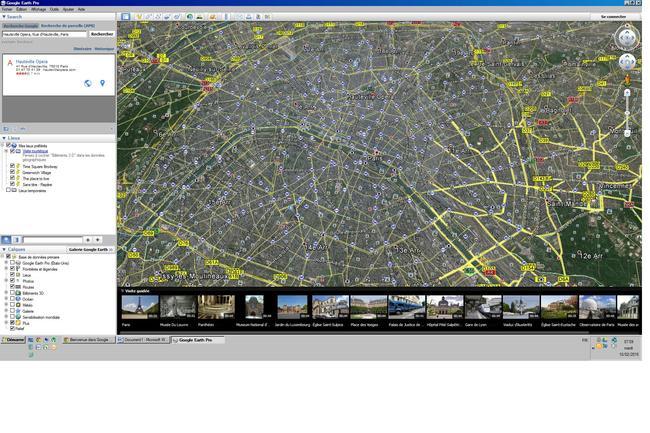Collapse the Search panel header arrow

click(x=4, y=17)
